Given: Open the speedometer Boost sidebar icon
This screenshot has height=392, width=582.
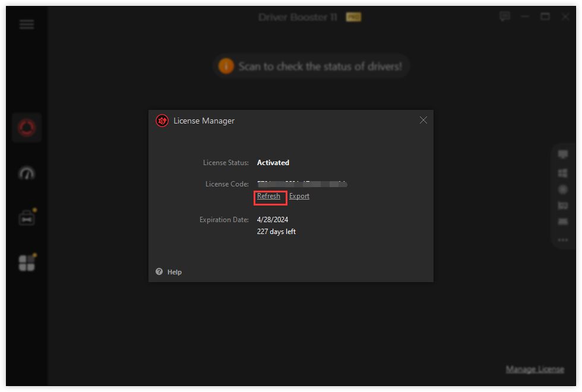Looking at the screenshot, I should click(27, 173).
